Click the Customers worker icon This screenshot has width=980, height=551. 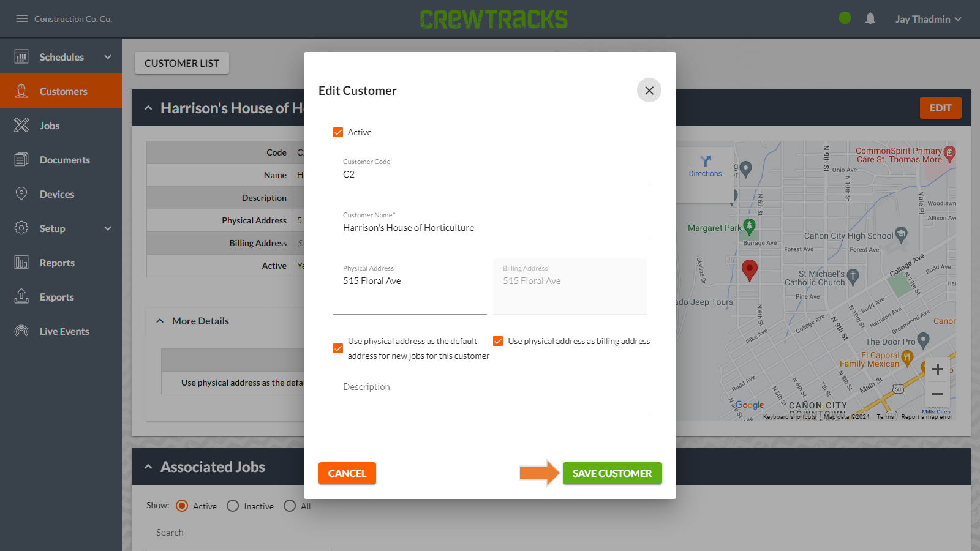[21, 91]
